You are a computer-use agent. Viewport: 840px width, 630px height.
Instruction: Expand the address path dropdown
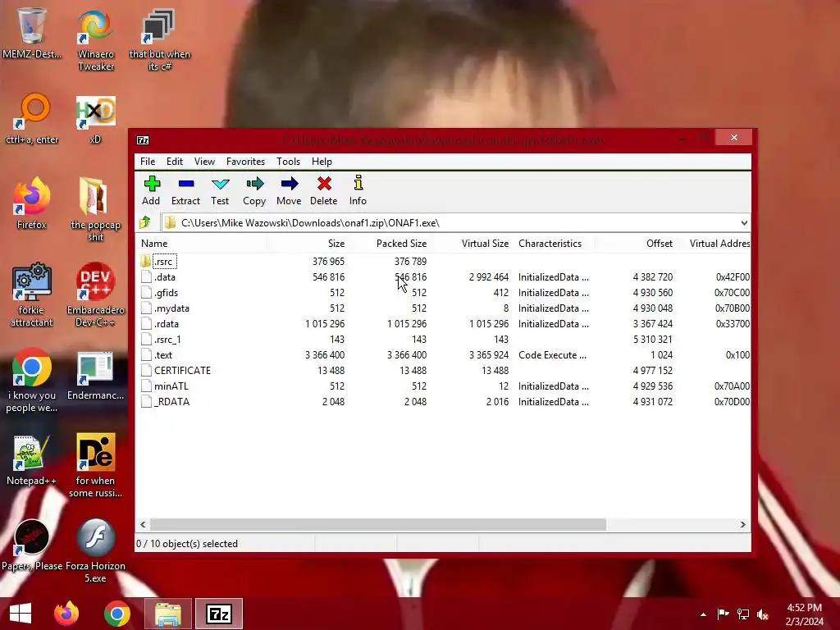744,223
